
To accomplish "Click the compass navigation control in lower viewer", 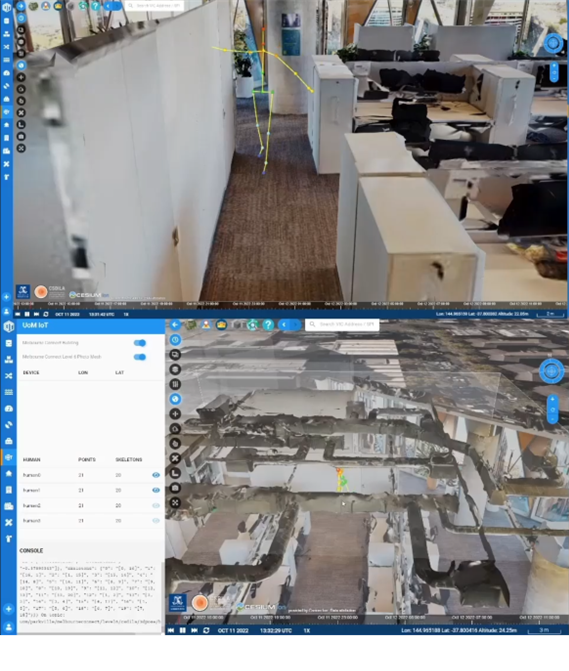I will coord(551,371).
